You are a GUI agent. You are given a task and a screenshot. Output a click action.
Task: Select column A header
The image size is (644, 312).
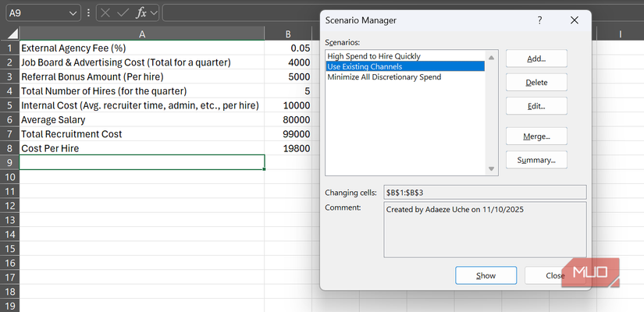click(142, 34)
